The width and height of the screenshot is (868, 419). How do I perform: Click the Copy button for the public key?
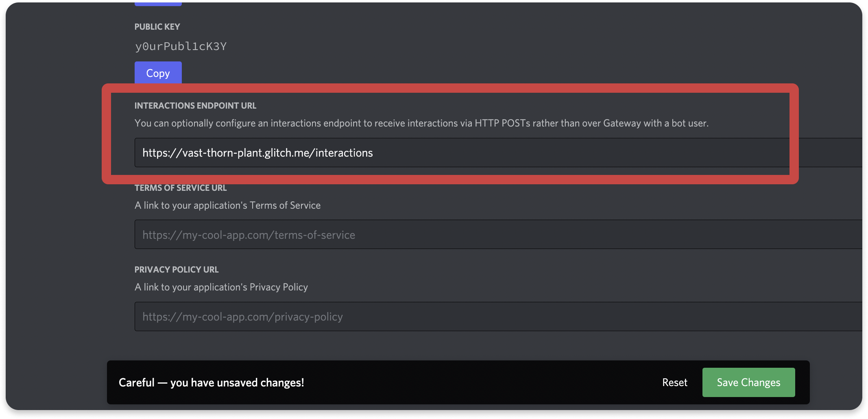158,73
